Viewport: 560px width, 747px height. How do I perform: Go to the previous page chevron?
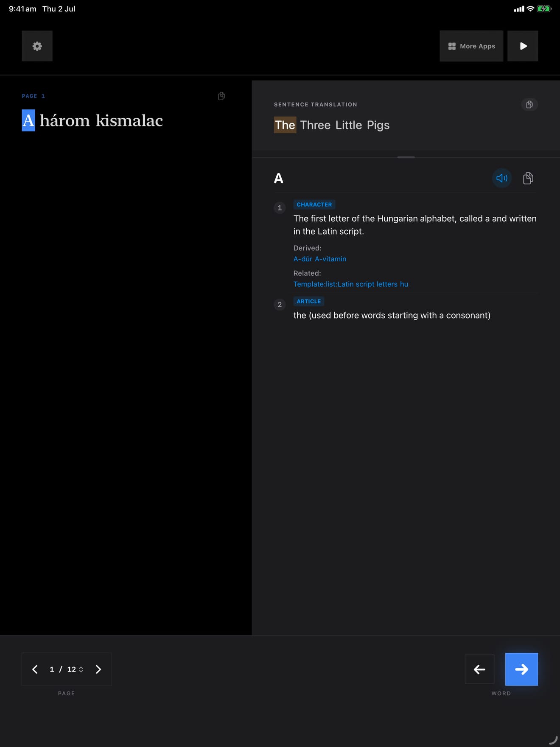[35, 669]
